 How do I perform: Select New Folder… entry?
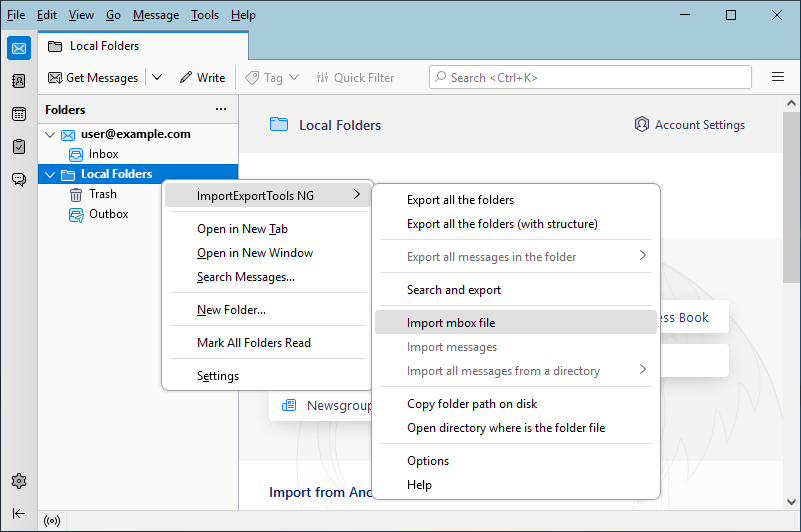(268, 310)
